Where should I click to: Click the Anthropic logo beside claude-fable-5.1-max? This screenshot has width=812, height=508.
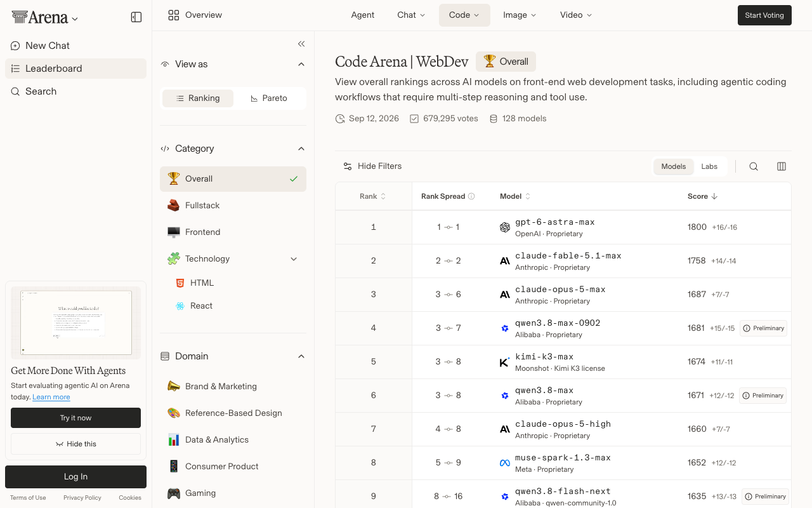pyautogui.click(x=505, y=261)
